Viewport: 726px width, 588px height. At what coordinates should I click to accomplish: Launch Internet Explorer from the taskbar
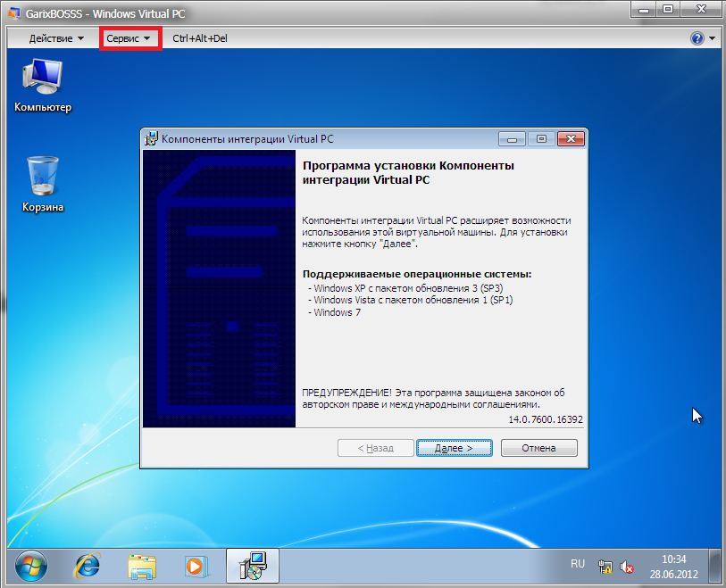click(x=87, y=566)
